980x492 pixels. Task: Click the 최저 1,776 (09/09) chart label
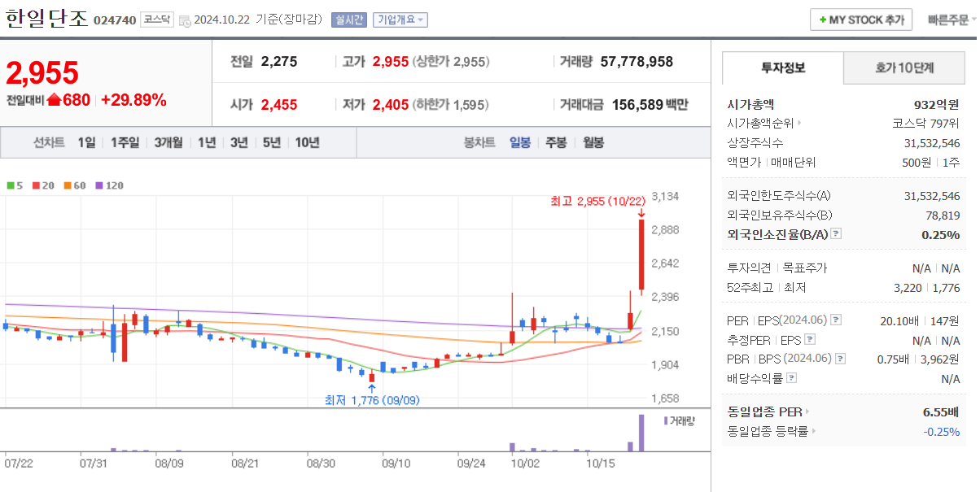coord(372,400)
